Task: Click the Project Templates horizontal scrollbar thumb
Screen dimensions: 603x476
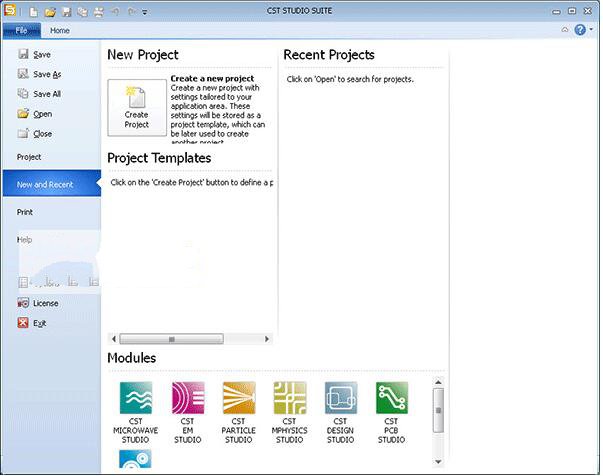Action: (x=172, y=339)
